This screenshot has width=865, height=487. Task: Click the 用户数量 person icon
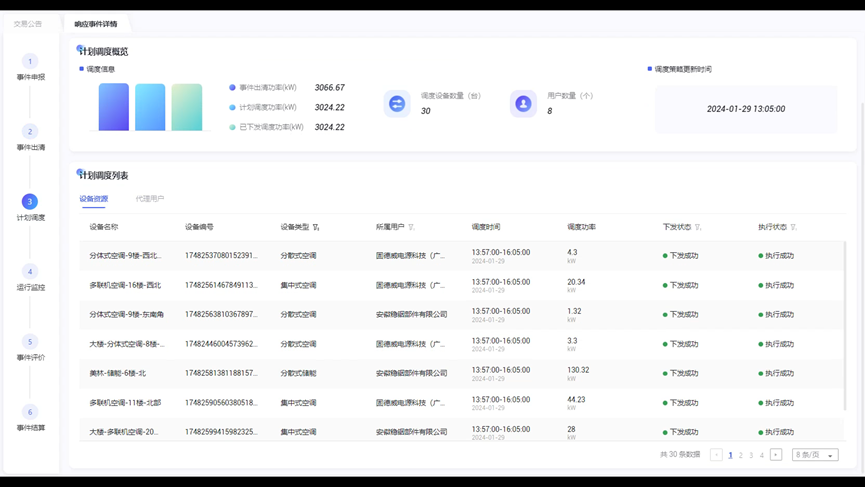[523, 103]
